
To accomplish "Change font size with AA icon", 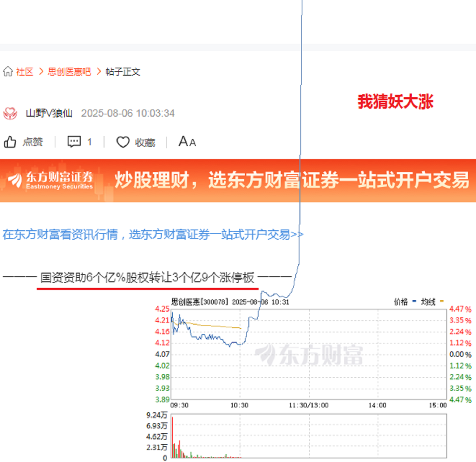I will [x=187, y=142].
